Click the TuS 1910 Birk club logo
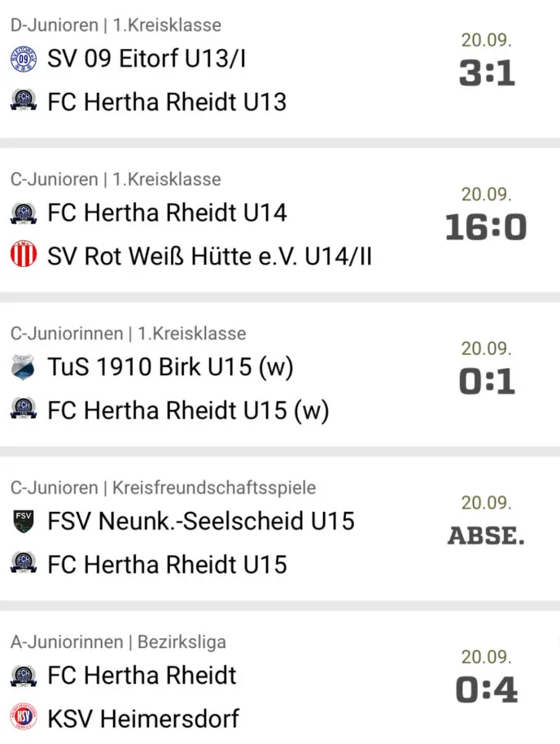The width and height of the screenshot is (560, 744). pyautogui.click(x=24, y=368)
